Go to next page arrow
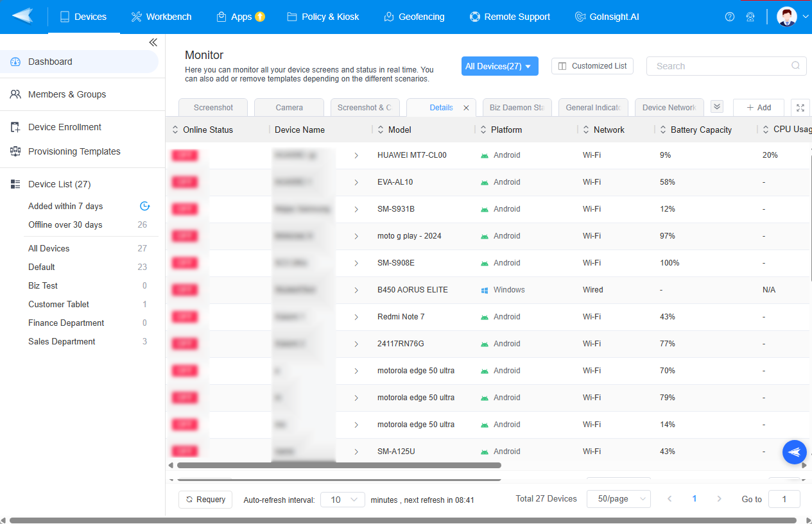The width and height of the screenshot is (812, 524). click(719, 499)
